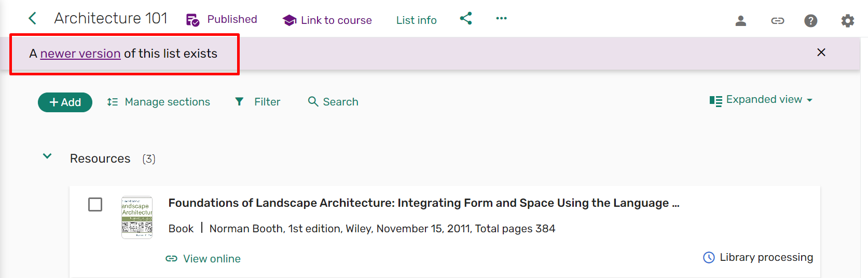Click the View online chain icon
Viewport: 868px width, 278px height.
click(171, 259)
